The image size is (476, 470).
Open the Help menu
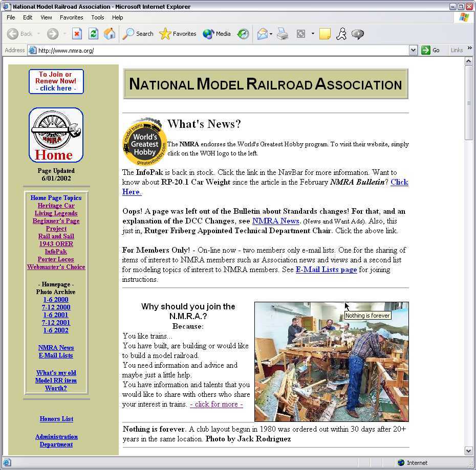[x=118, y=17]
